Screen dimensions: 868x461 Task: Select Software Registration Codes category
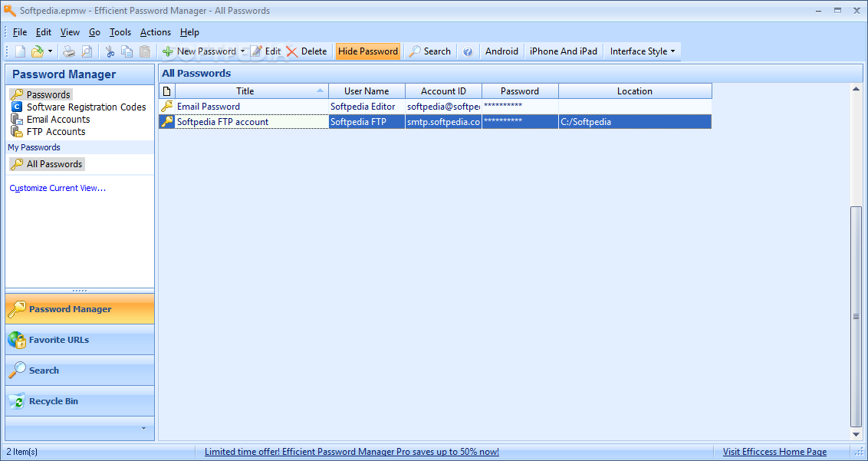(x=79, y=107)
